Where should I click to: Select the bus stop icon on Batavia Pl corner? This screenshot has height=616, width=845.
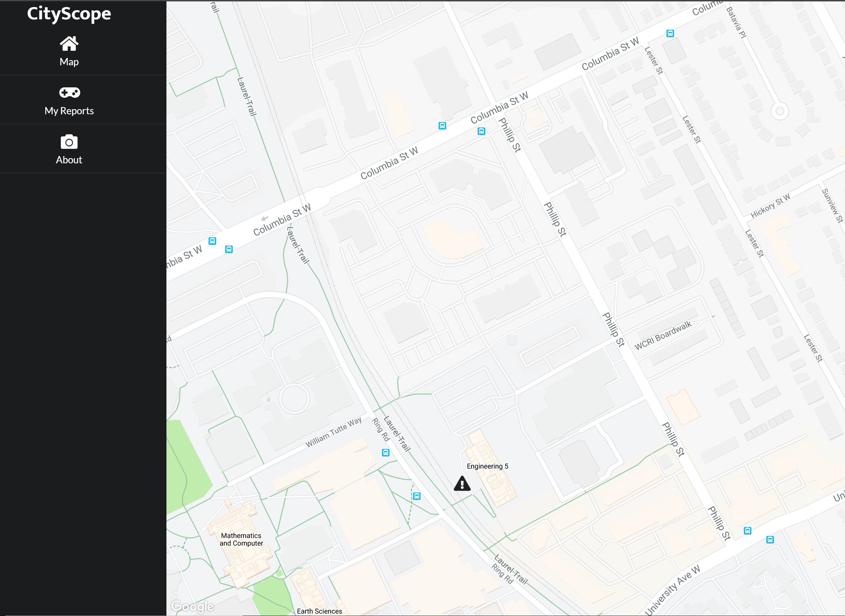click(670, 33)
